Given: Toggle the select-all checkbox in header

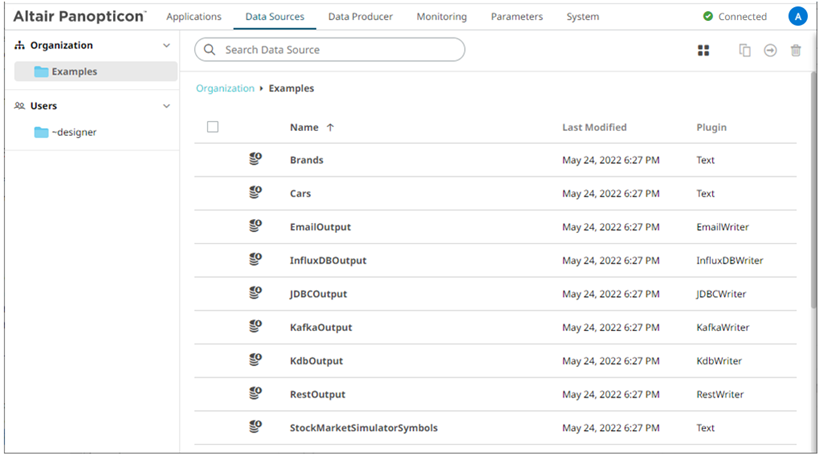Looking at the screenshot, I should pos(212,127).
